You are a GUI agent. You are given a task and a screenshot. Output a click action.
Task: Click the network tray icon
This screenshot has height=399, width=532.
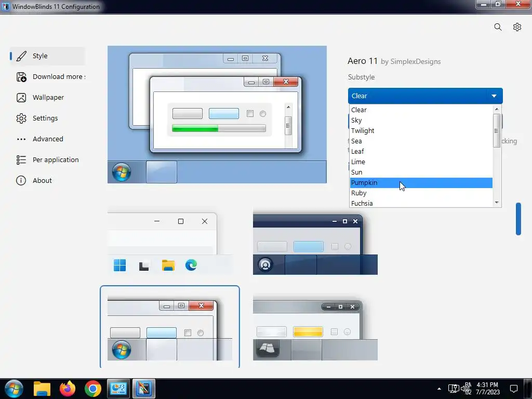point(454,389)
